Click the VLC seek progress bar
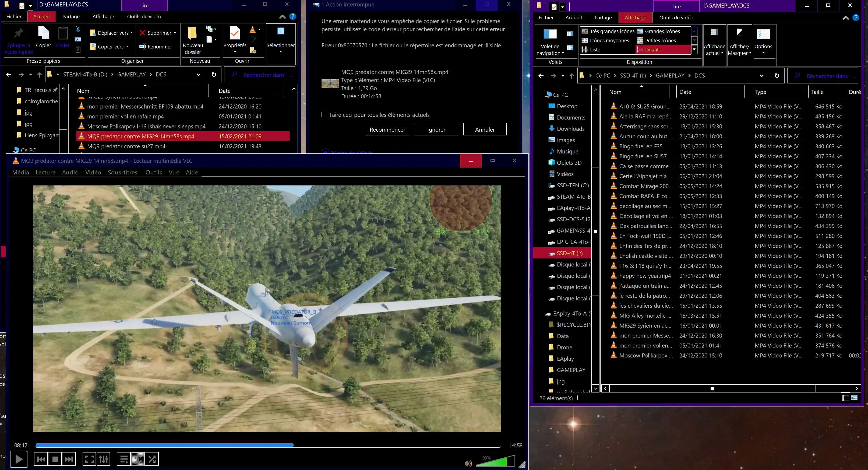868x470 pixels. click(x=371, y=446)
